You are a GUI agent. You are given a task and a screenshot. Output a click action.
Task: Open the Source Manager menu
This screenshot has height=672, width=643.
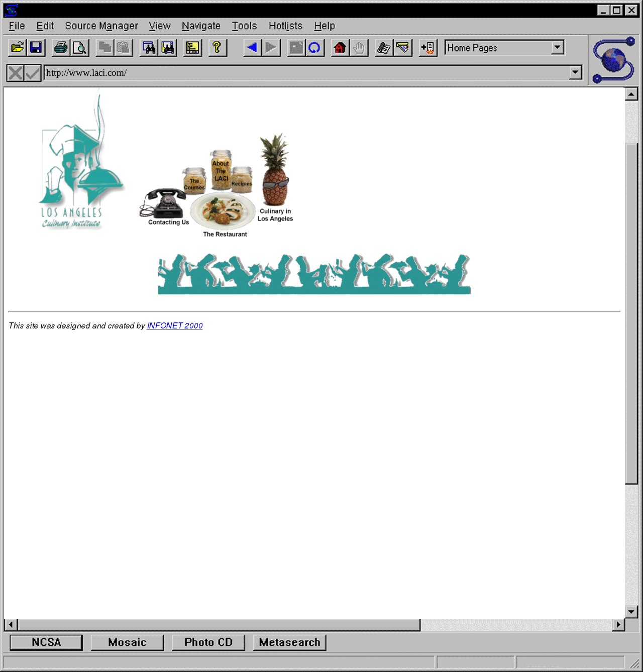(x=101, y=26)
